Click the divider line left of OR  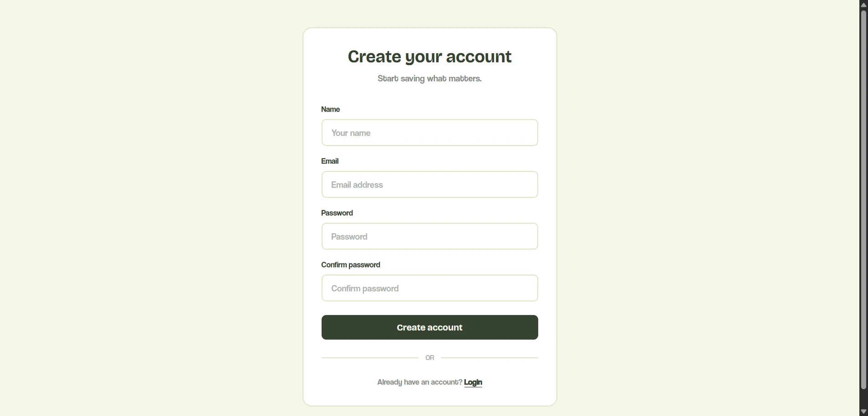click(370, 358)
